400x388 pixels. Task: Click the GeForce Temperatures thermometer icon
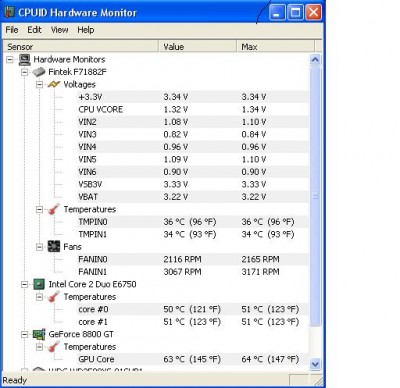(54, 347)
